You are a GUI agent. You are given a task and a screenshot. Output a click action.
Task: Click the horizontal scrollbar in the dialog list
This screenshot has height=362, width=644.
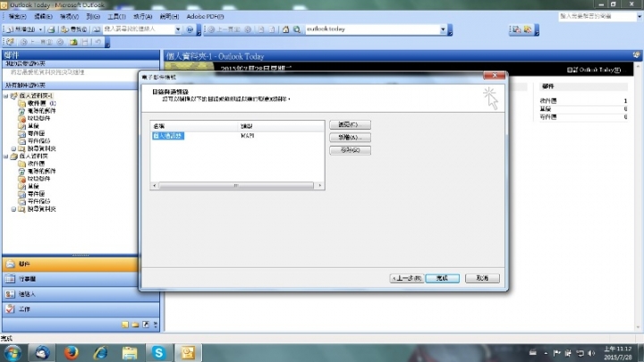pyautogui.click(x=236, y=186)
